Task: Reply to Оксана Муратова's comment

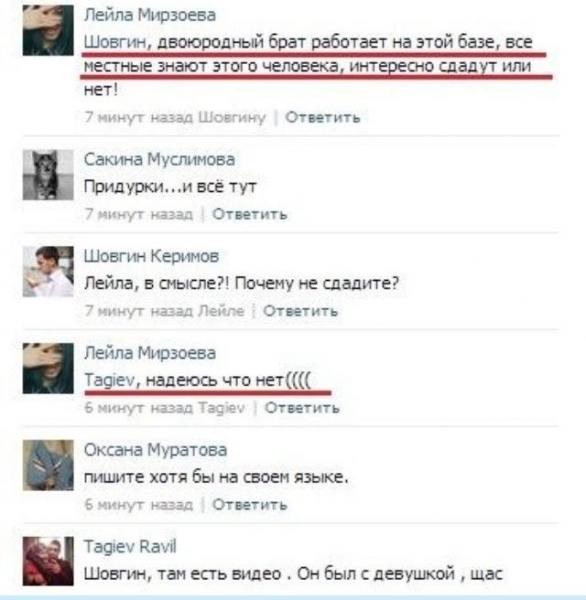Action: [x=250, y=505]
